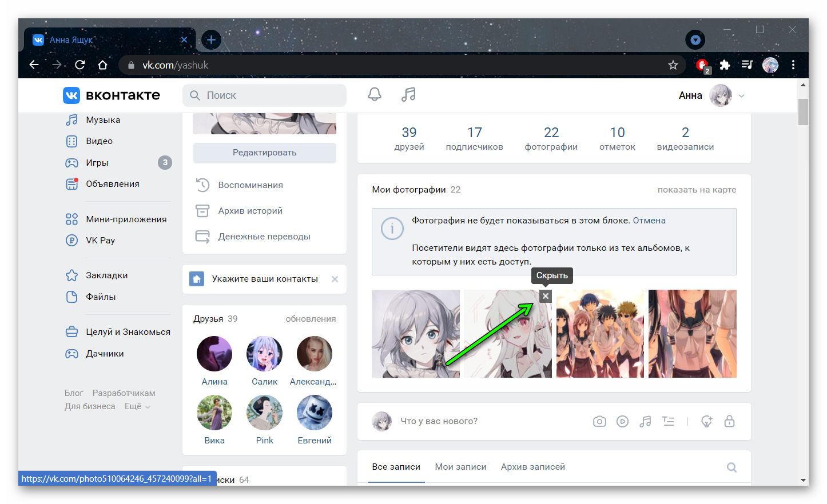The image size is (827, 504).
Task: Bookmark this page with star icon
Action: click(673, 65)
